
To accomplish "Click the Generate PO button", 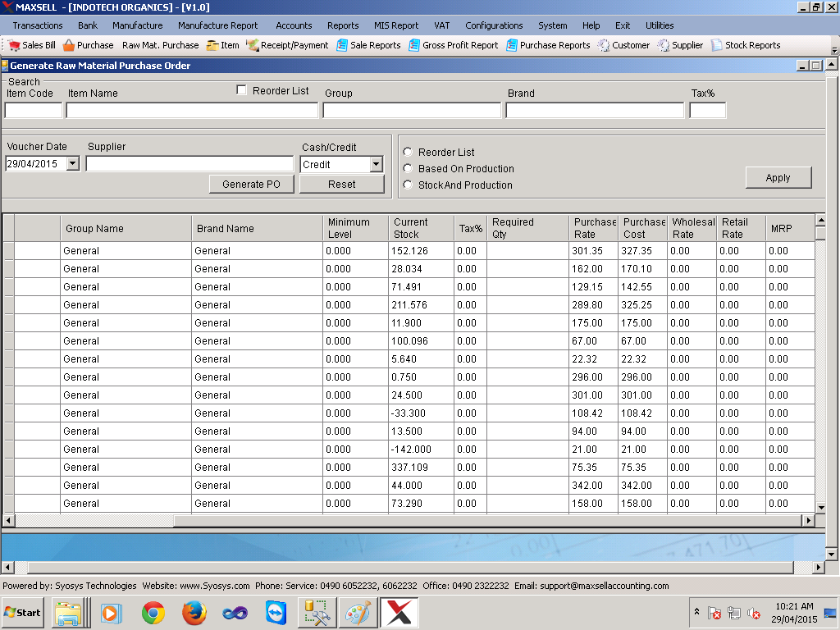I will [251, 185].
